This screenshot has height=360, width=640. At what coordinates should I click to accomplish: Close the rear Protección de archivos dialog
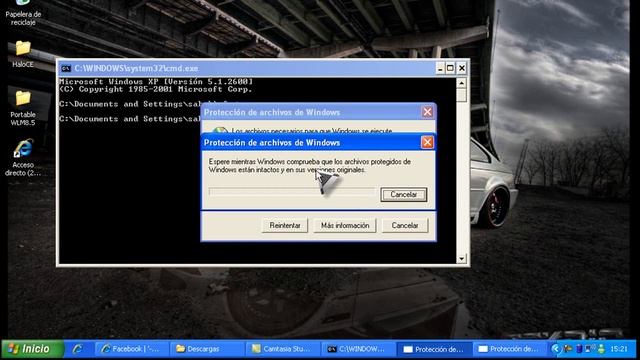427,112
